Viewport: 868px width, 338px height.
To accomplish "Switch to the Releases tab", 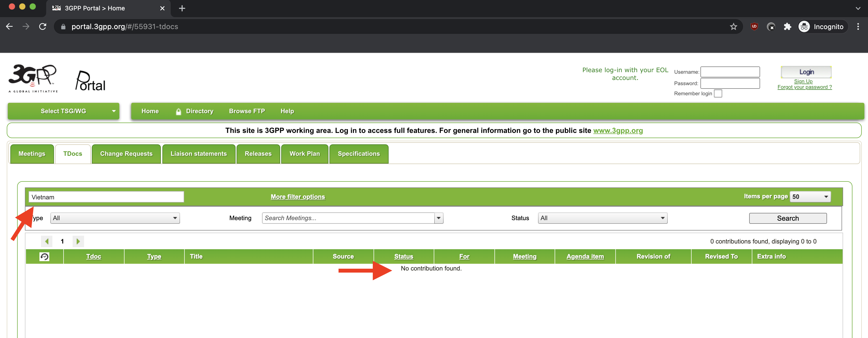I will pyautogui.click(x=258, y=154).
